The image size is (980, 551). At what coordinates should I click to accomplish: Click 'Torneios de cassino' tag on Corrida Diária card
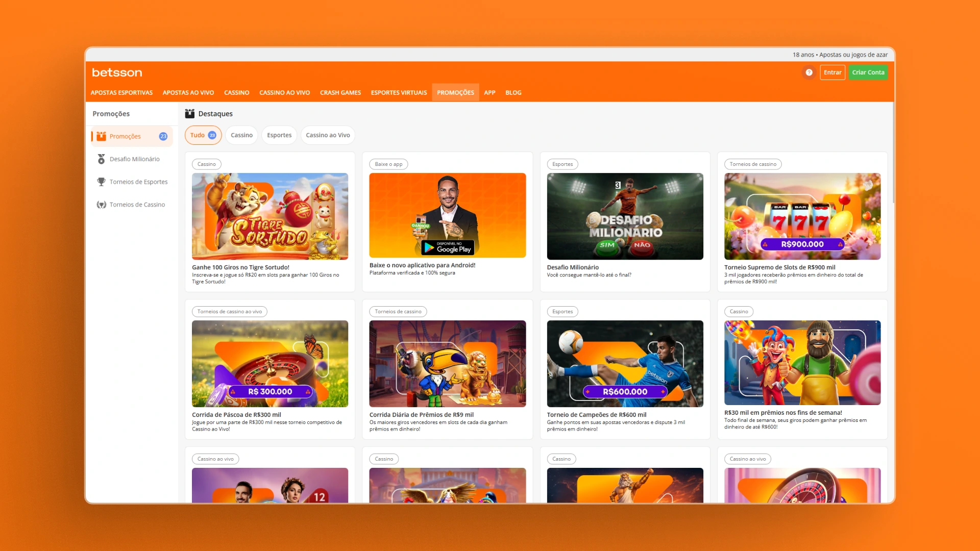pos(398,312)
